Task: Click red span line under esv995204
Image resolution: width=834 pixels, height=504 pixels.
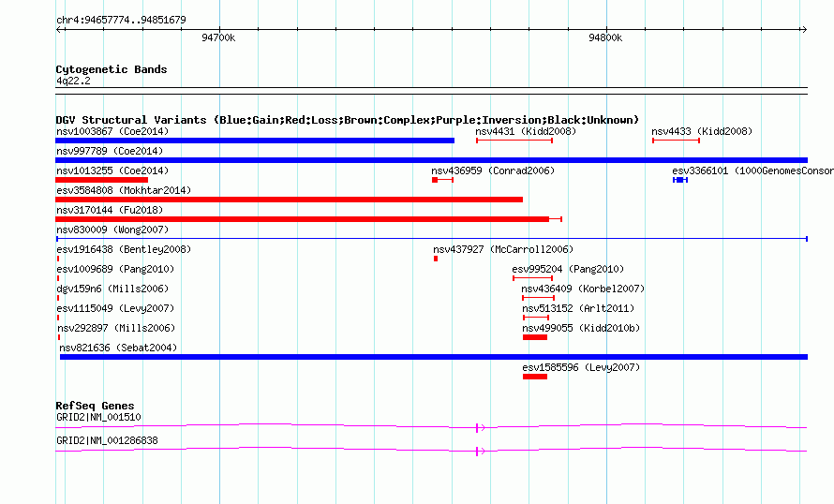Action: [x=532, y=278]
